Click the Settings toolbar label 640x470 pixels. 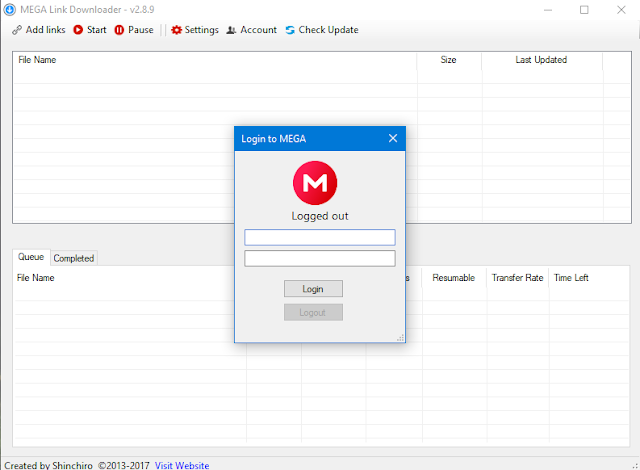pos(202,30)
